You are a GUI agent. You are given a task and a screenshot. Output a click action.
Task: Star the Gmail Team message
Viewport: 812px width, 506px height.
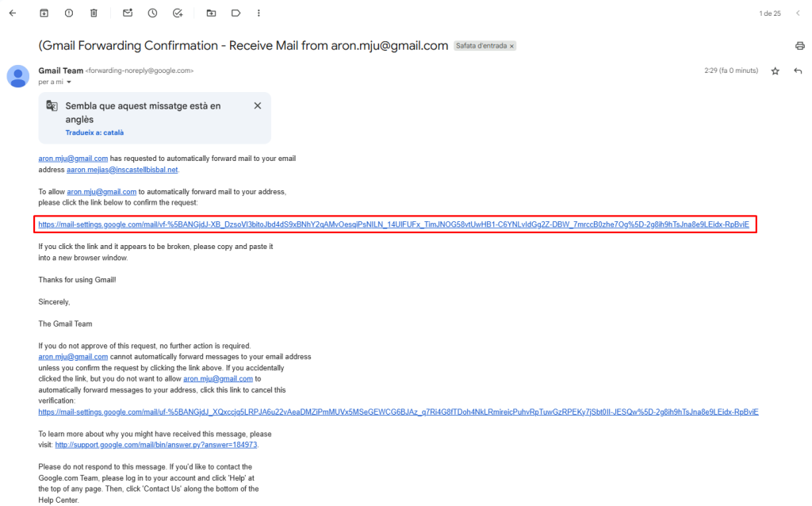tap(775, 71)
